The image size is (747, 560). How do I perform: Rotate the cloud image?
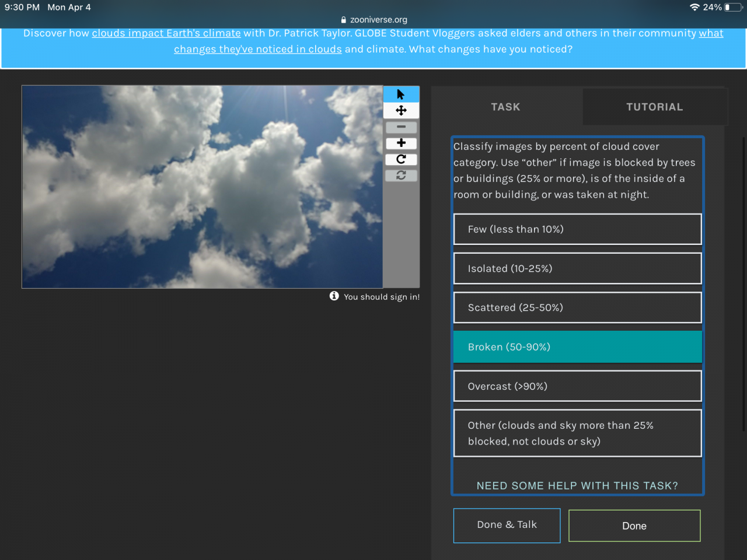coord(401,159)
